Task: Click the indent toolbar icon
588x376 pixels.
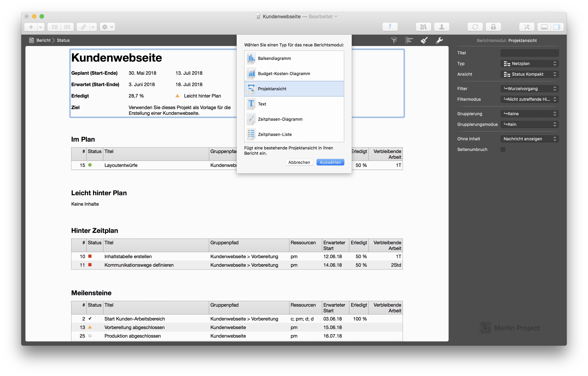Action: 55,27
